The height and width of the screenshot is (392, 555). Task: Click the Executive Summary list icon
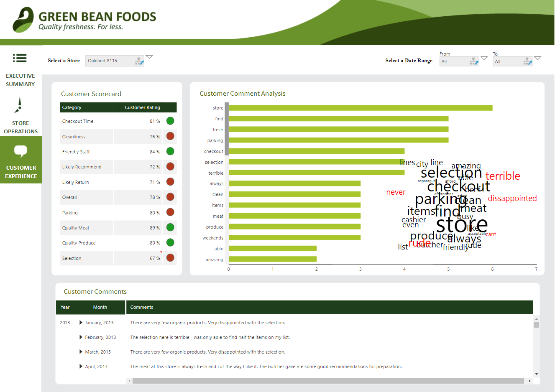20,58
